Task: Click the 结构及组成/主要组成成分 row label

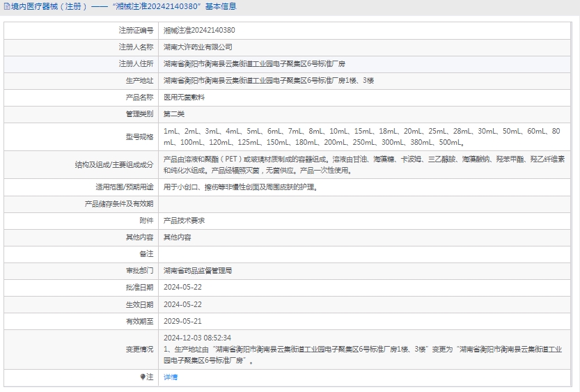Action: (115, 166)
